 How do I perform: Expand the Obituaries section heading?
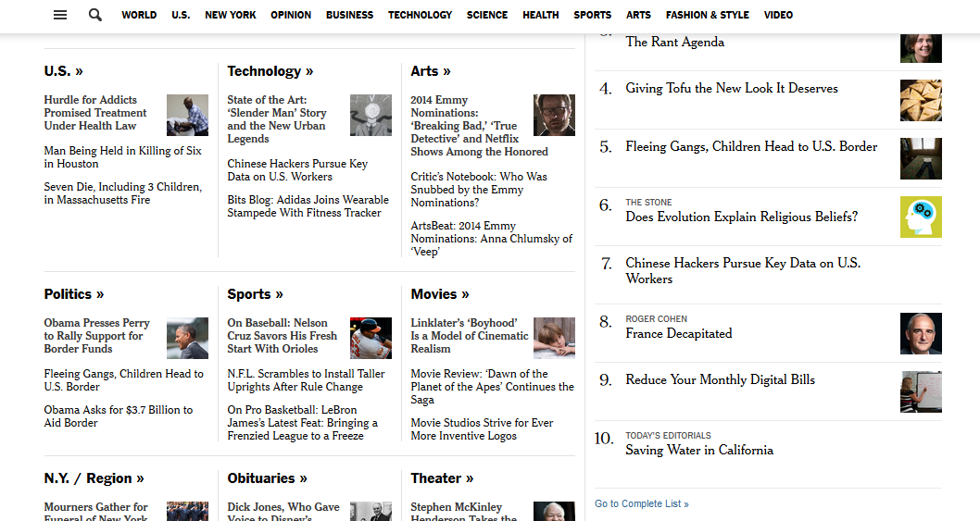[x=267, y=478]
